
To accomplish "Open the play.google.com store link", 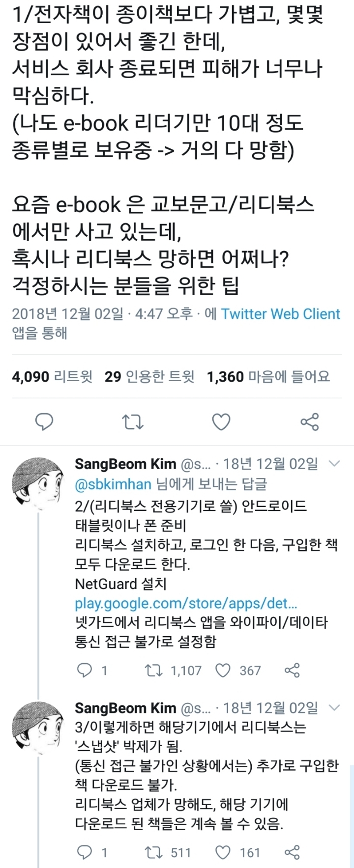I will pos(186,603).
